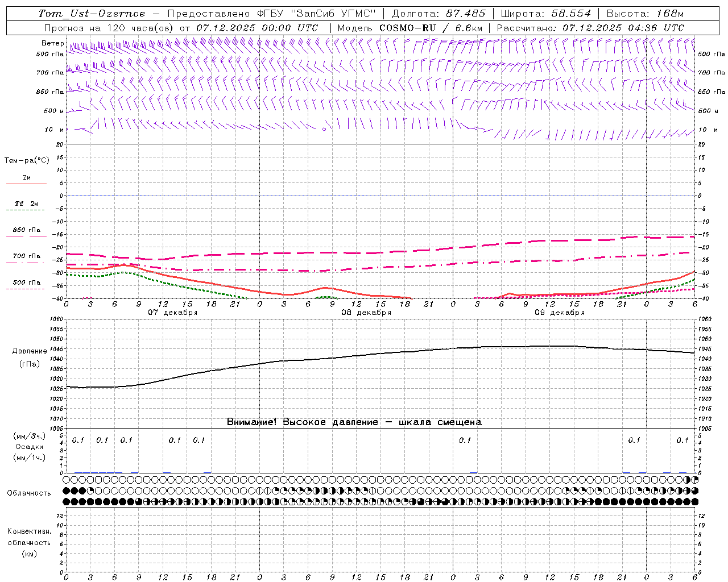Click the longitude value Долгота: 87.485
Image resolution: width=728 pixels, height=582 pixels.
pyautogui.click(x=439, y=14)
